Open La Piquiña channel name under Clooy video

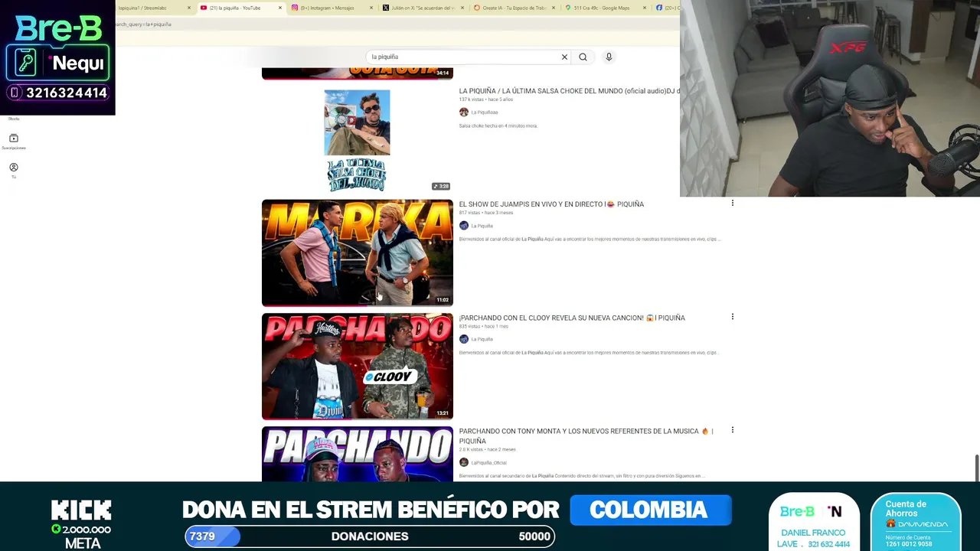pyautogui.click(x=482, y=339)
